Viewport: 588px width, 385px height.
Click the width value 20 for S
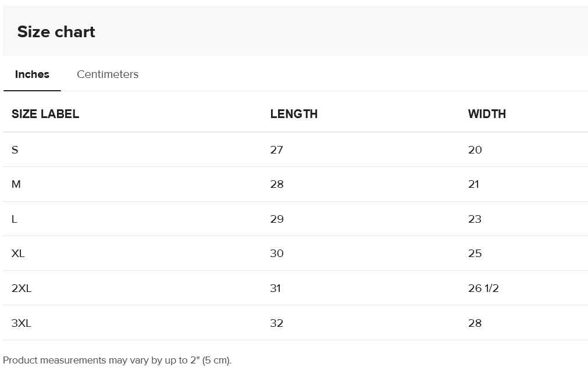pyautogui.click(x=475, y=150)
